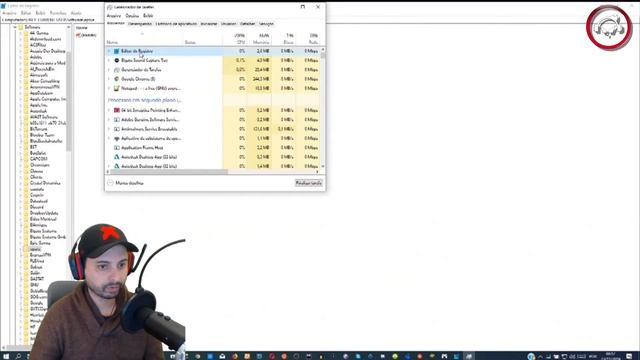Click the Task Manager vertical scroll down arrow
Screen dimensions: 640x360
coord(323,166)
